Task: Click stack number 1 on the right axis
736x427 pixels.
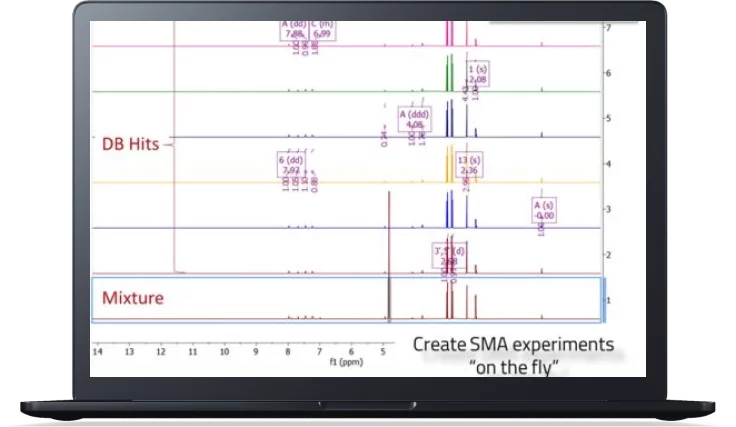Action: 609,301
